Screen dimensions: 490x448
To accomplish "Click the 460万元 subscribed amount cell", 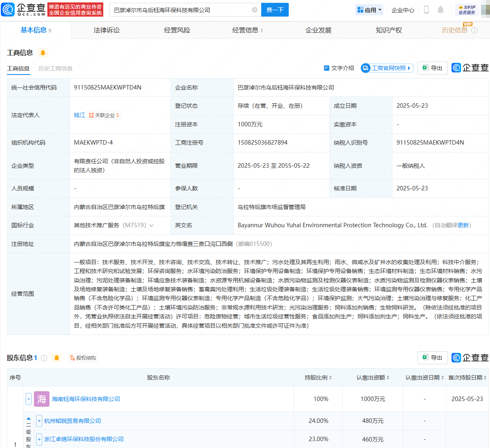I will [373, 439].
